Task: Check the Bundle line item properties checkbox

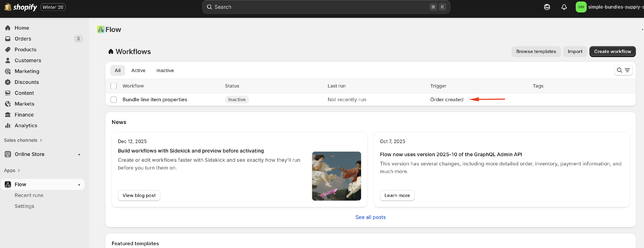Action: [x=114, y=100]
